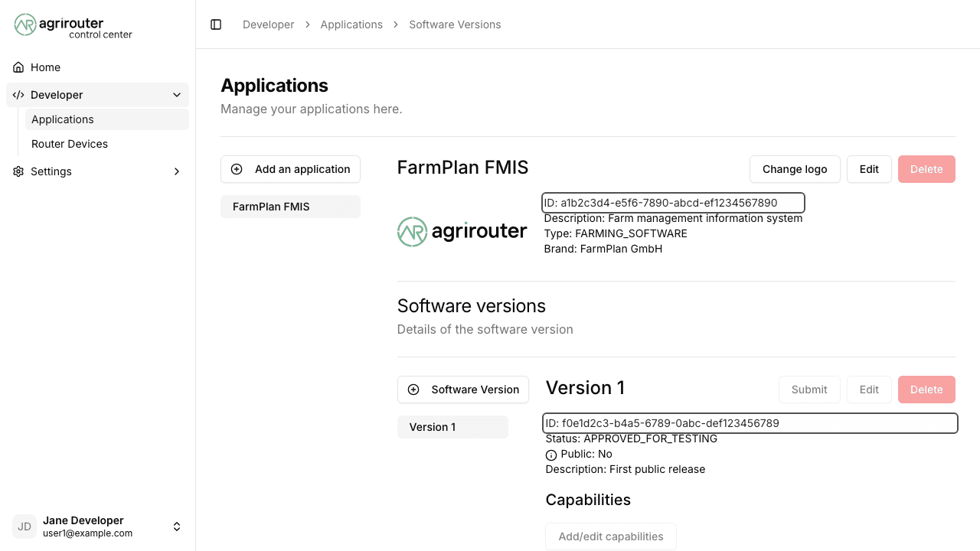The height and width of the screenshot is (551, 980).
Task: Click the user1@example.com email text
Action: pyautogui.click(x=87, y=533)
